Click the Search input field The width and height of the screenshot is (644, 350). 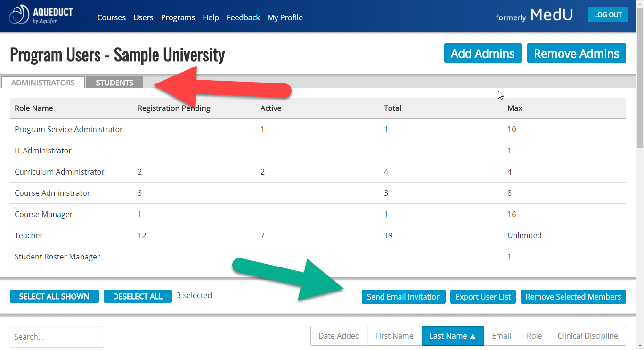pyautogui.click(x=57, y=337)
